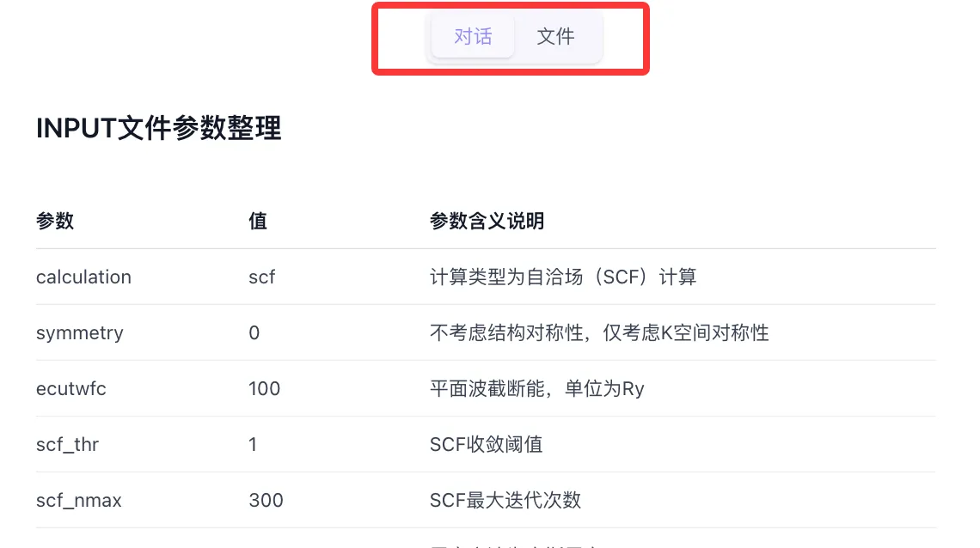Select the calculation parameter cell
Screen dimensions: 980x548
83,277
